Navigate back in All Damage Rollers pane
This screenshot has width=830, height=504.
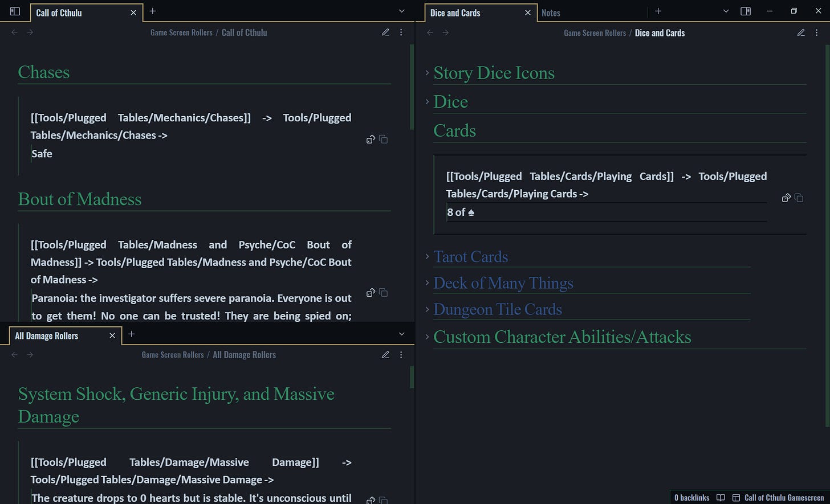point(15,355)
